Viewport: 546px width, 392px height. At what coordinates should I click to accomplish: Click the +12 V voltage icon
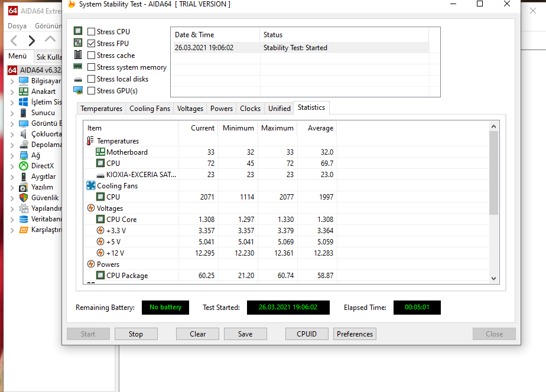[100, 253]
